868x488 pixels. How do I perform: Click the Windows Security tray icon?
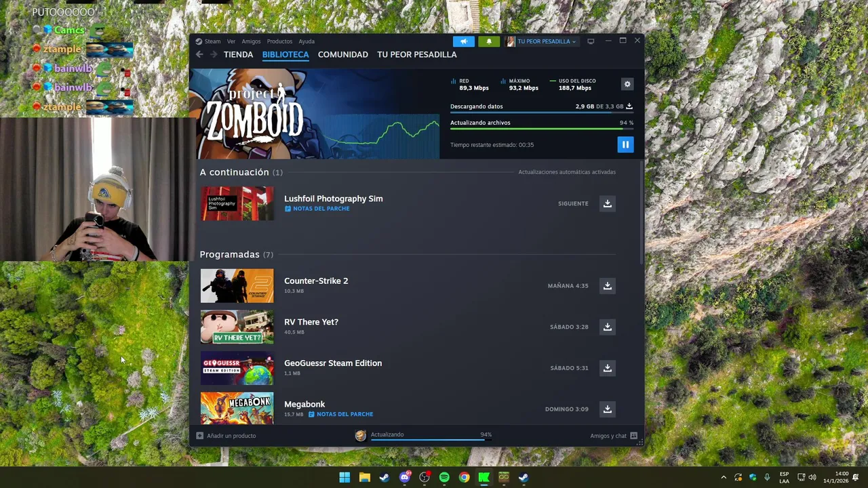click(753, 477)
